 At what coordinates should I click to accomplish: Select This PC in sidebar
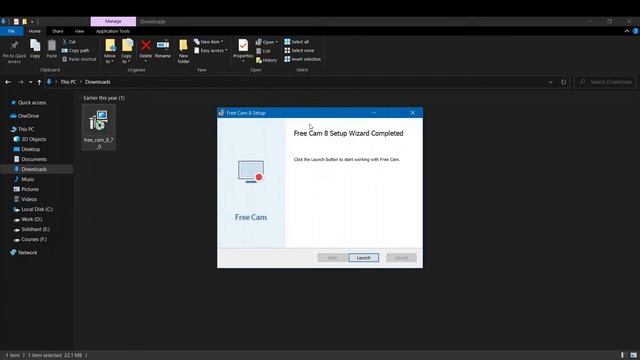click(22, 129)
